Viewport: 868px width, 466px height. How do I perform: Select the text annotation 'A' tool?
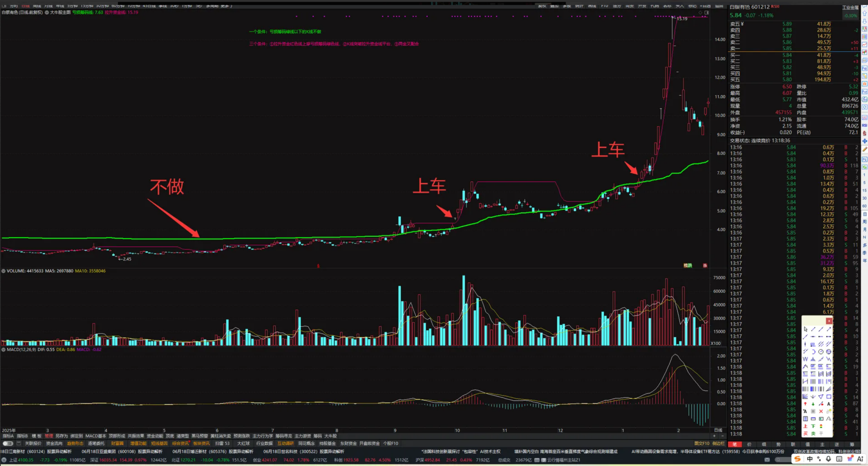(x=829, y=404)
